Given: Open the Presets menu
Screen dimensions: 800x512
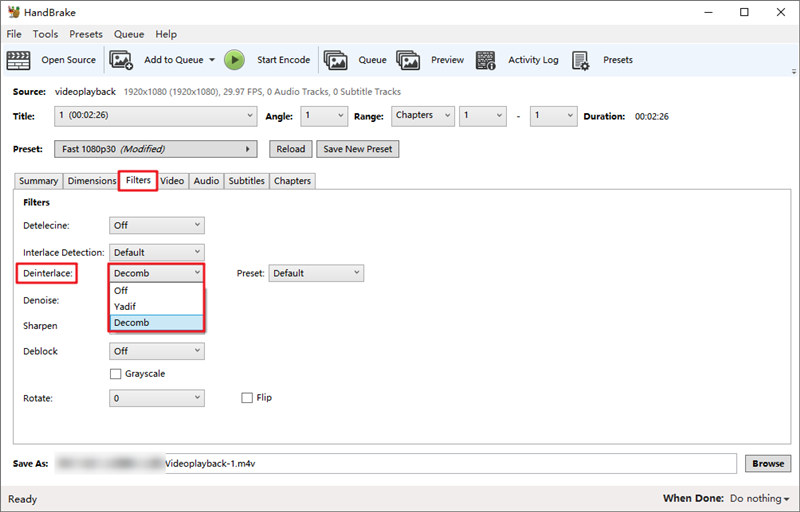Looking at the screenshot, I should (86, 34).
